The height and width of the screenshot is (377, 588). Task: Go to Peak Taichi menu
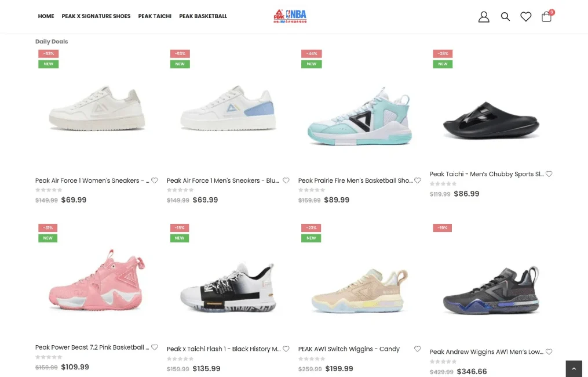click(x=155, y=16)
